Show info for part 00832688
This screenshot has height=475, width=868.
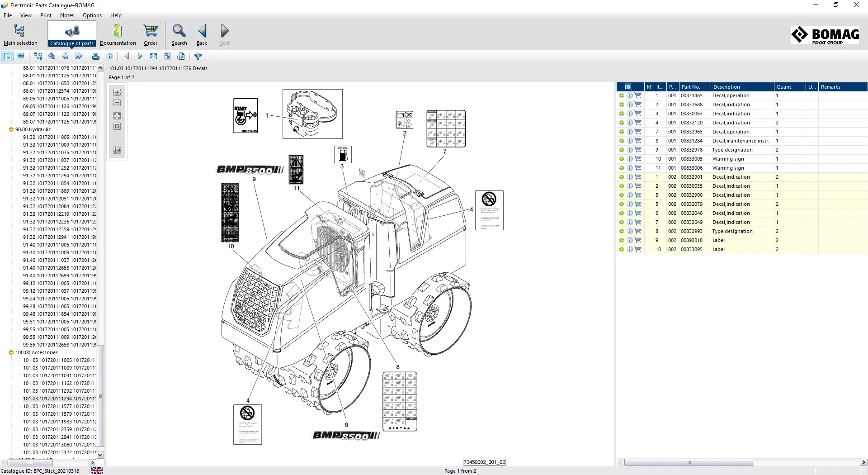pos(630,104)
